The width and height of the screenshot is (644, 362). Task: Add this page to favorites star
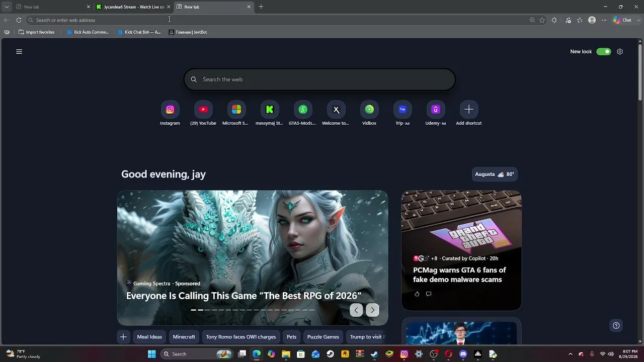pyautogui.click(x=542, y=20)
